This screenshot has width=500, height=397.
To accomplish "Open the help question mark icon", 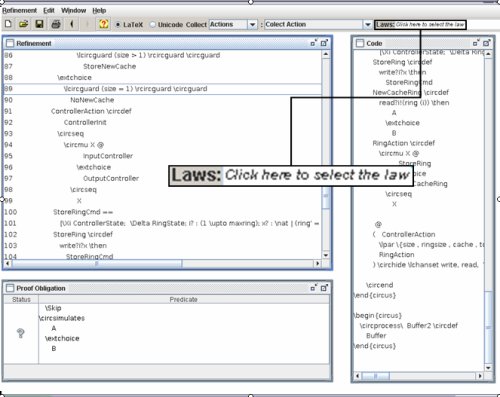I will [104, 24].
